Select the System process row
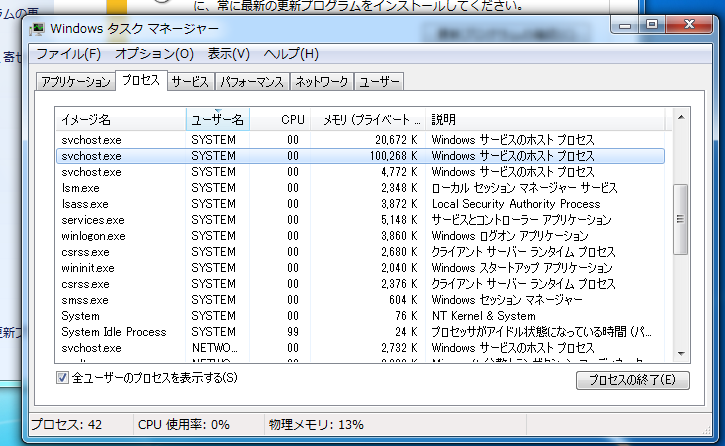Screen dimensions: 725x446 click(360, 316)
